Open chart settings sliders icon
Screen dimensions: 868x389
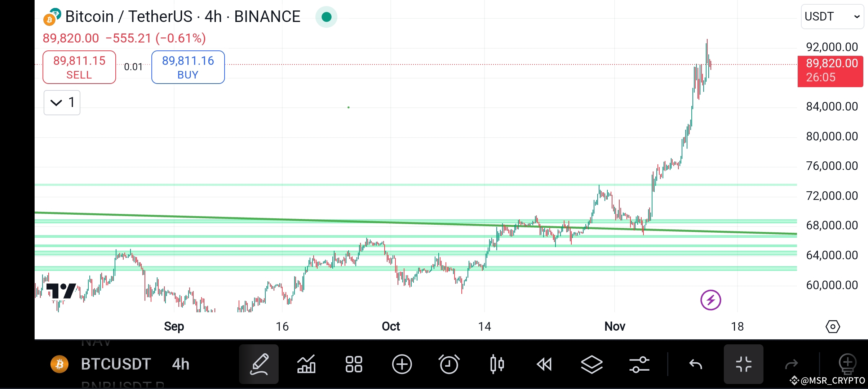click(x=639, y=364)
